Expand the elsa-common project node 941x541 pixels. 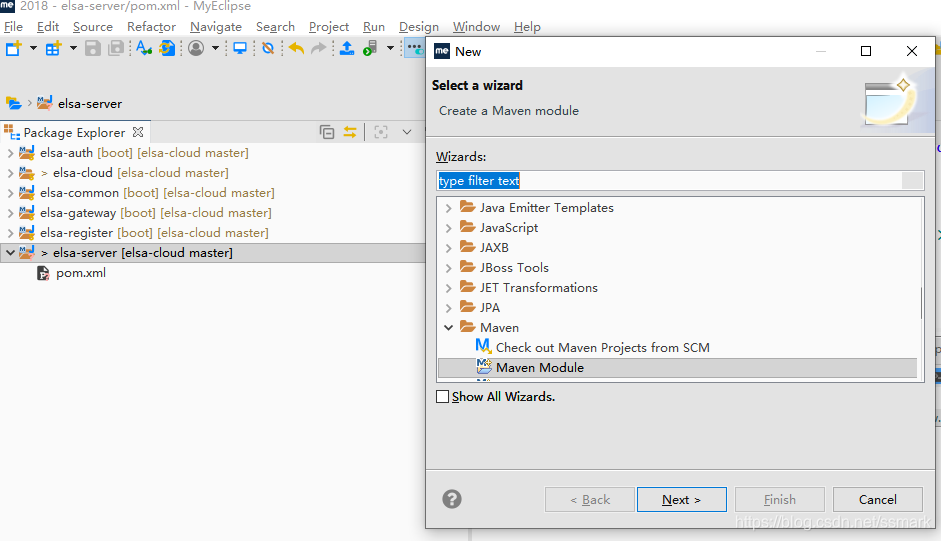(x=10, y=193)
